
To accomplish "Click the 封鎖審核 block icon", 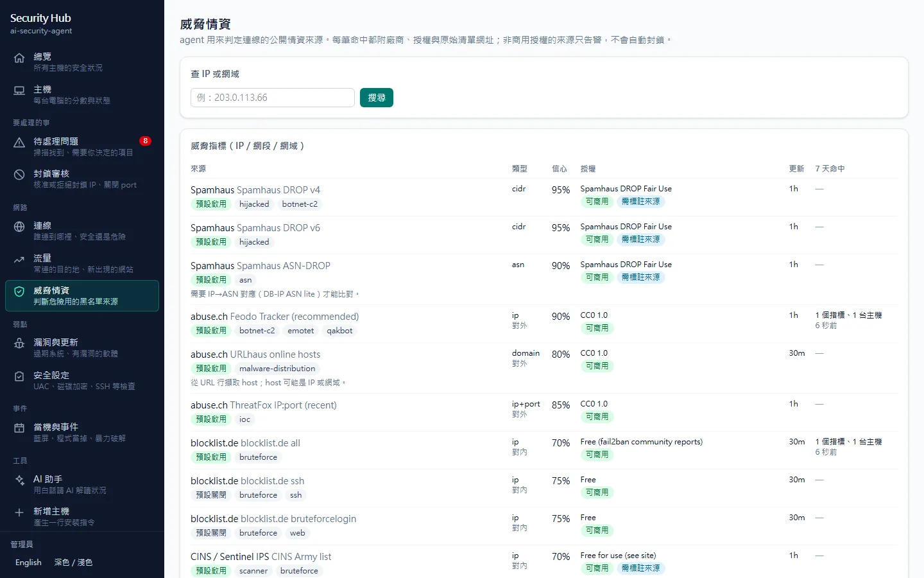I will point(19,175).
